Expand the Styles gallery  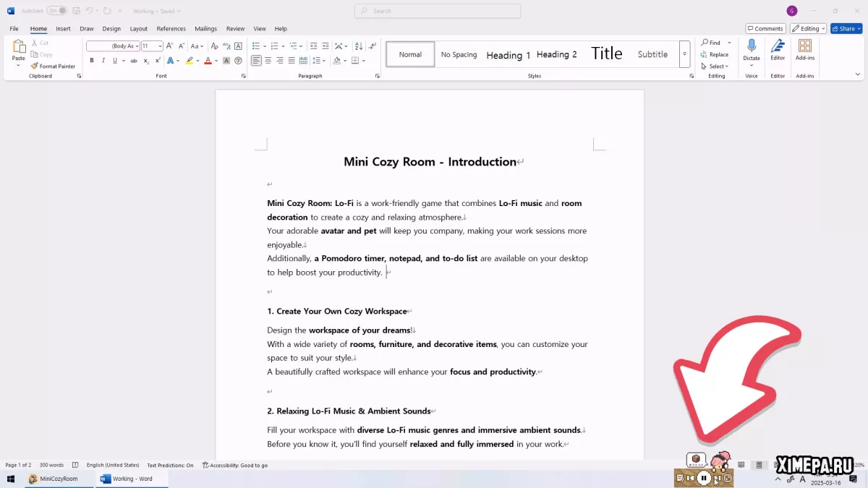coord(684,54)
